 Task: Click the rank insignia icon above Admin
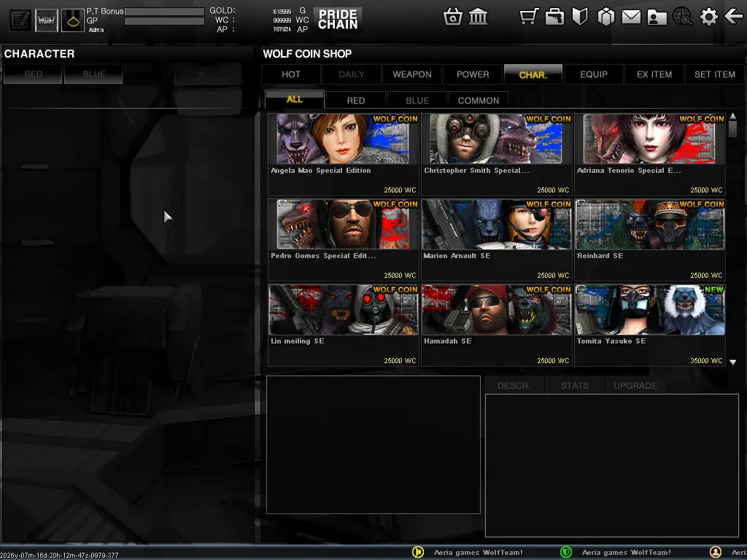click(72, 20)
